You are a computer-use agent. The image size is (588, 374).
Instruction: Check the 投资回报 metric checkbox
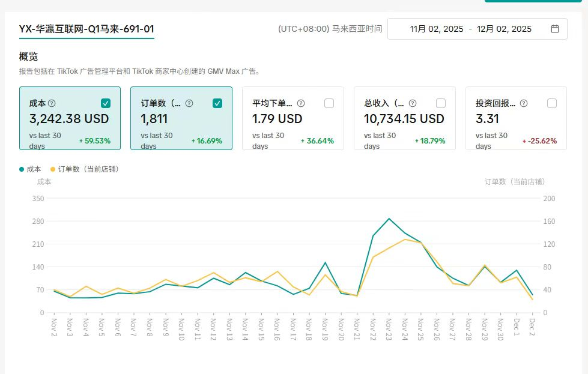(x=552, y=103)
